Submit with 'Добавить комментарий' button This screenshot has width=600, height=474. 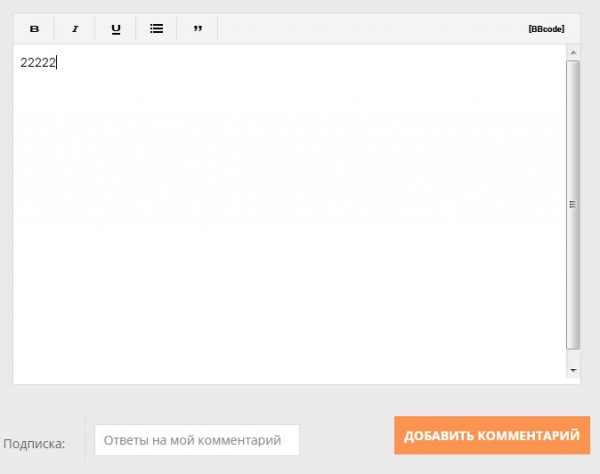click(x=492, y=435)
